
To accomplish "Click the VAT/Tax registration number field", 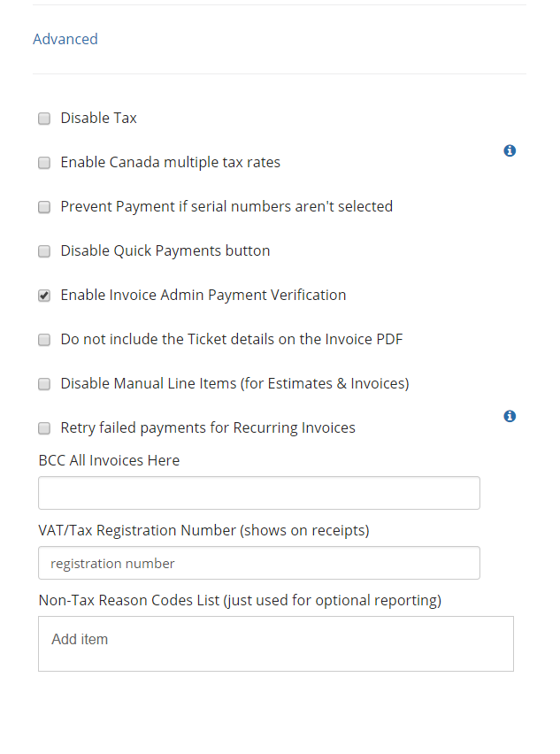I will [x=259, y=563].
